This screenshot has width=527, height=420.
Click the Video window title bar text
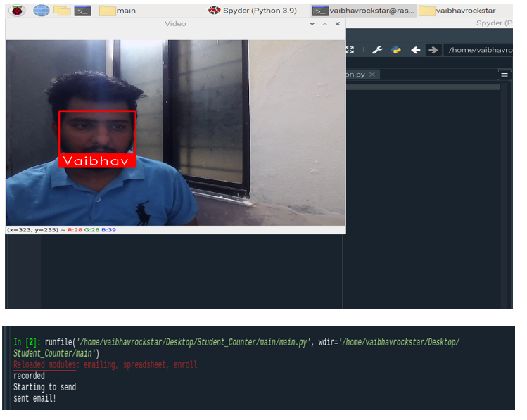[x=175, y=24]
